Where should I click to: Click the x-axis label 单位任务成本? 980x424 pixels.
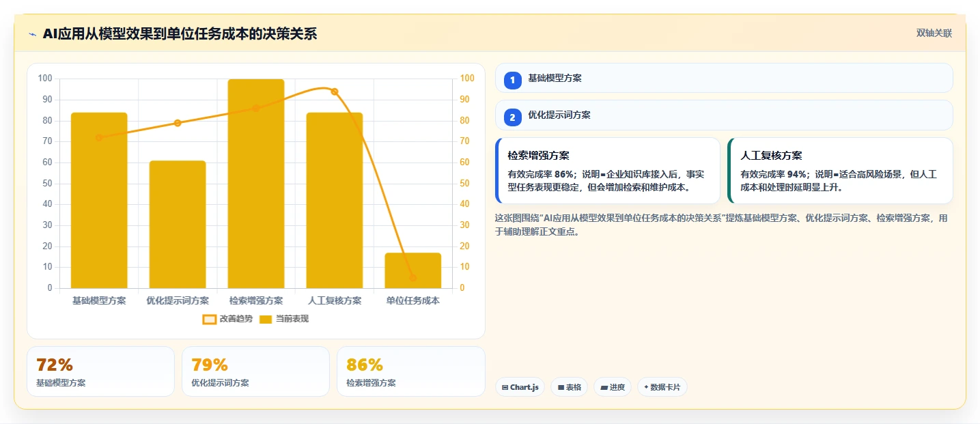pyautogui.click(x=413, y=300)
